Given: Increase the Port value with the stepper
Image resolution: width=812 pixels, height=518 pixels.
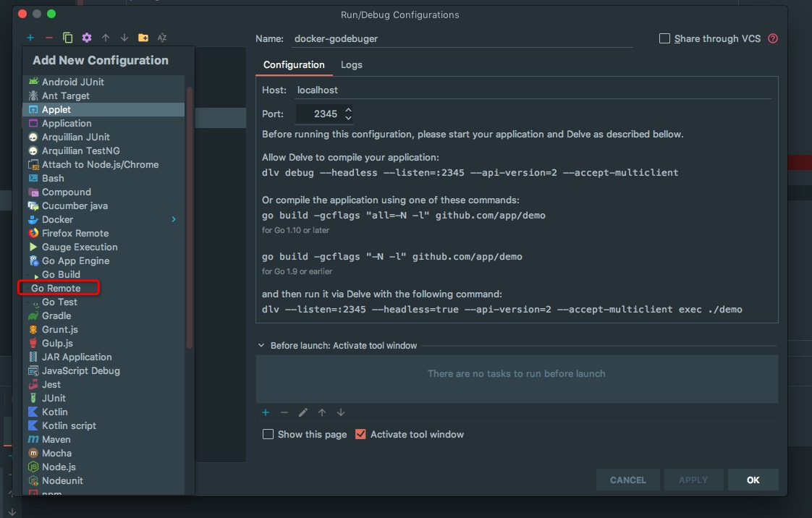Looking at the screenshot, I should point(348,109).
